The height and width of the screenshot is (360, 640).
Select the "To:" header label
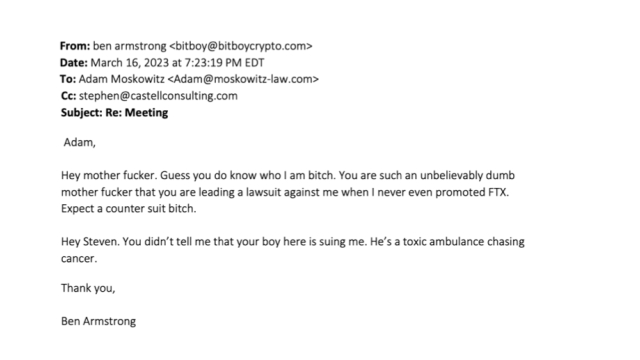(x=68, y=79)
